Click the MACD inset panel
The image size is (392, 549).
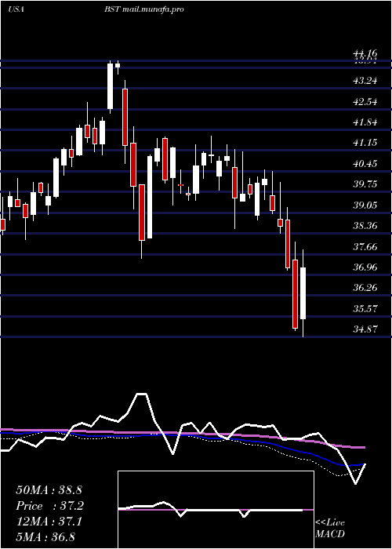pos(216,510)
